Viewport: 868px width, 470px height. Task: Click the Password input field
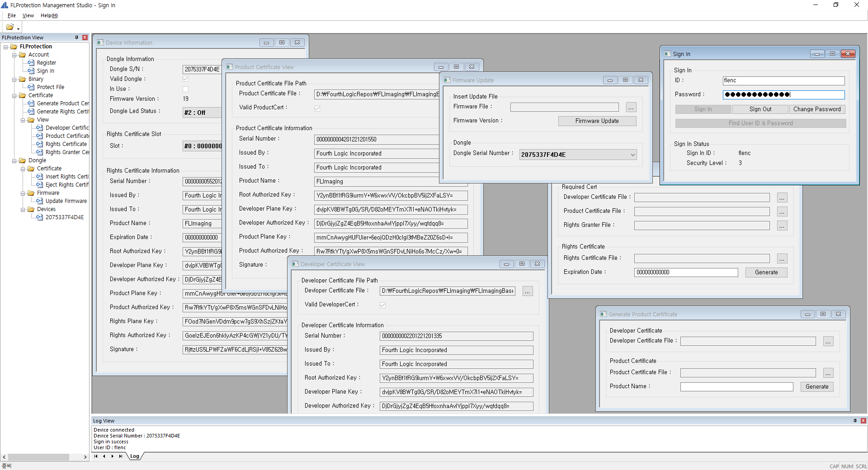pos(783,95)
